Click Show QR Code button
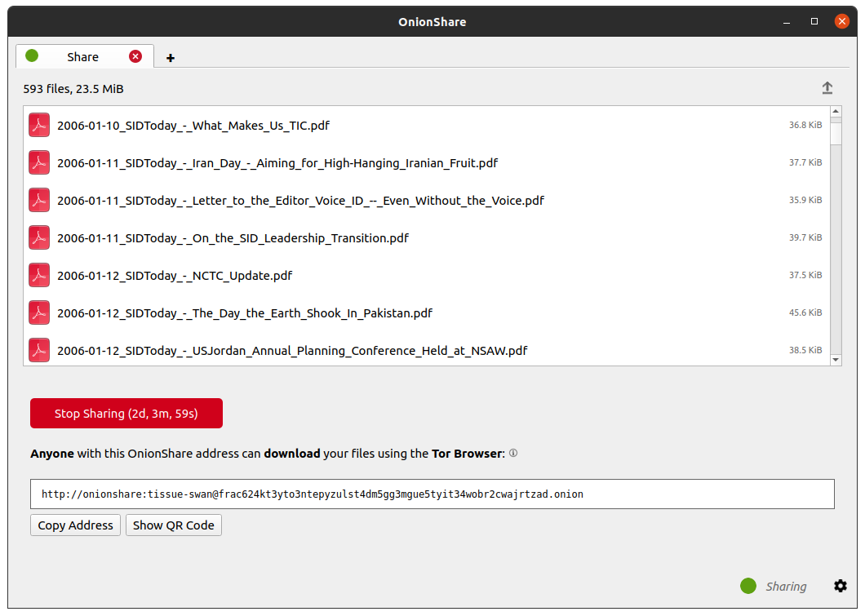The height and width of the screenshot is (616, 865). pos(173,525)
